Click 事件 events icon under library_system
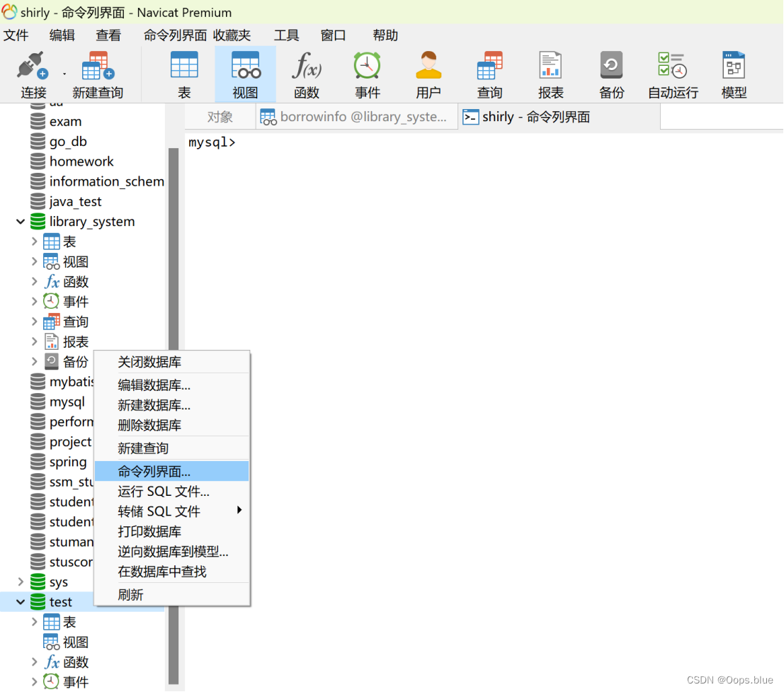 [x=51, y=302]
